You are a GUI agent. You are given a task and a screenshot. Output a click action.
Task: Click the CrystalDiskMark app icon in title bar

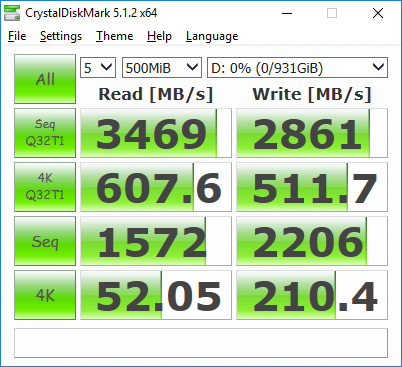point(12,13)
